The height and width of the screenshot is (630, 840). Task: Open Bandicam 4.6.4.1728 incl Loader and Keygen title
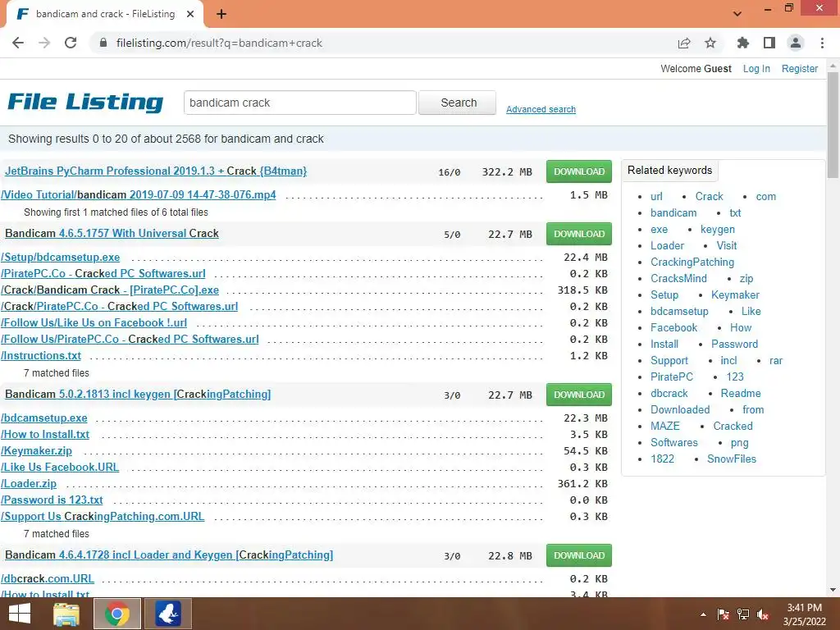click(x=169, y=555)
